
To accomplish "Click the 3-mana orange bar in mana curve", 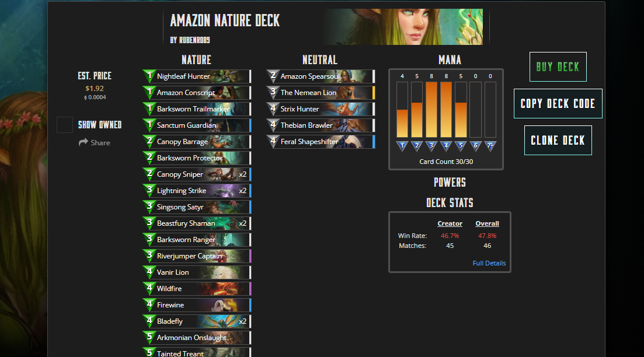I will coord(431,110).
